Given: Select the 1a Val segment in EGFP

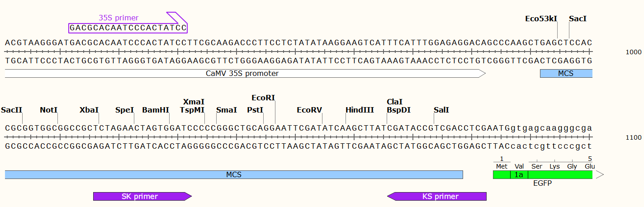Looking at the screenshot, I should 519,174.
